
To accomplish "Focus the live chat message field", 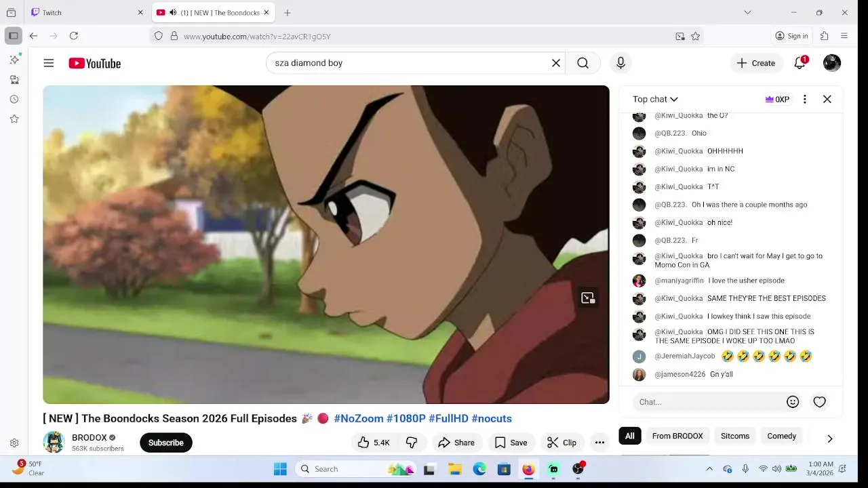I will click(x=709, y=402).
